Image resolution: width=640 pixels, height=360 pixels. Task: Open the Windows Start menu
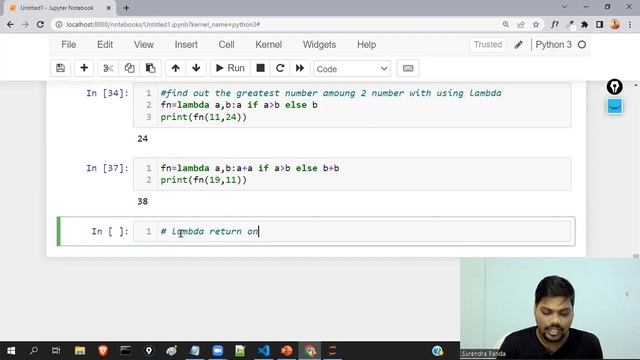[11, 351]
